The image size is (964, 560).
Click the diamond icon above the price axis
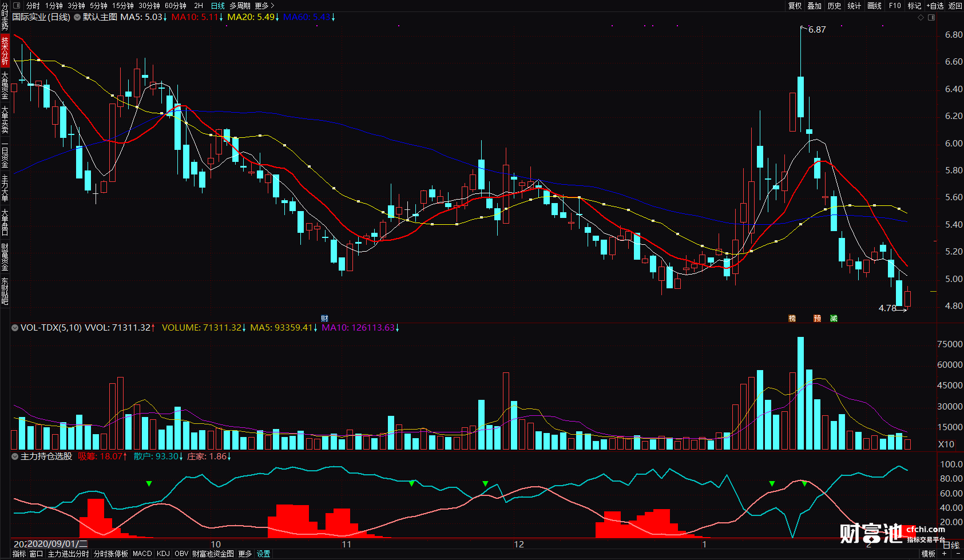pyautogui.click(x=921, y=18)
